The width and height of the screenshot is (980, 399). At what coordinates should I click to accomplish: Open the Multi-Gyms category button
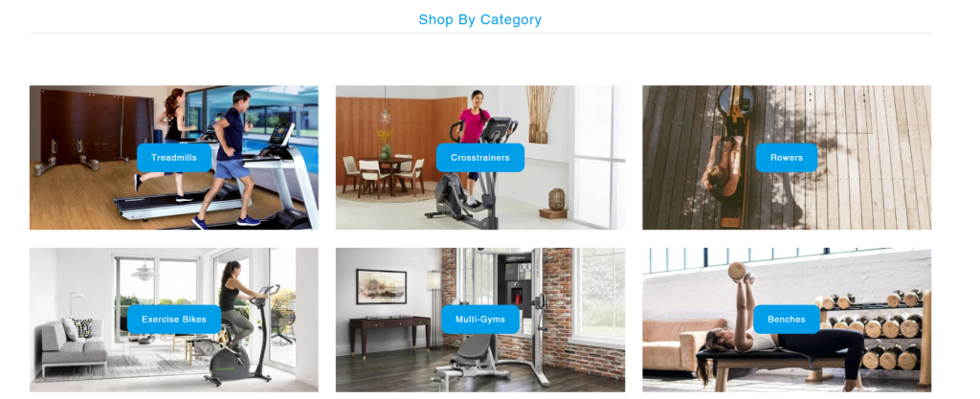[x=480, y=319]
